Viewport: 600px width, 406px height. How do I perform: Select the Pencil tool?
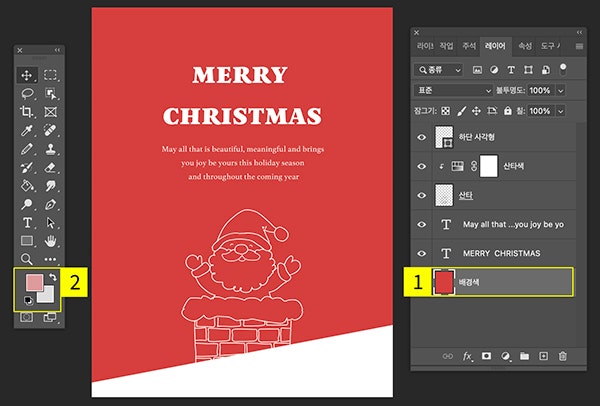pos(27,149)
